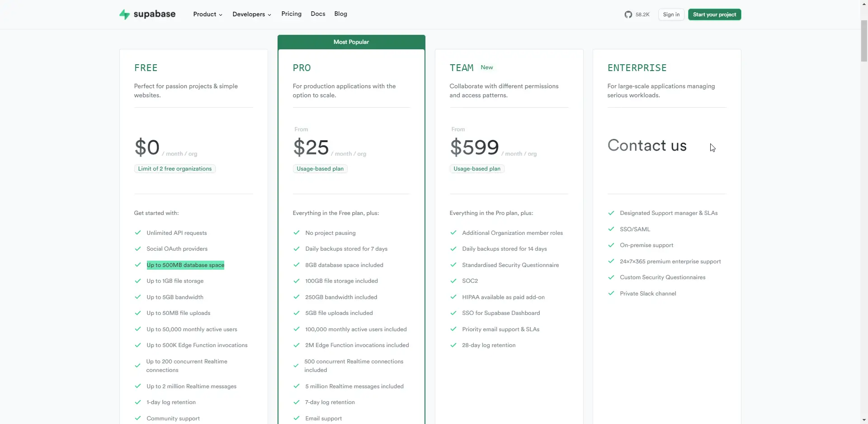Click the checkmark beside Up to 5GB bandwidth
This screenshot has height=424, width=868.
tap(138, 297)
